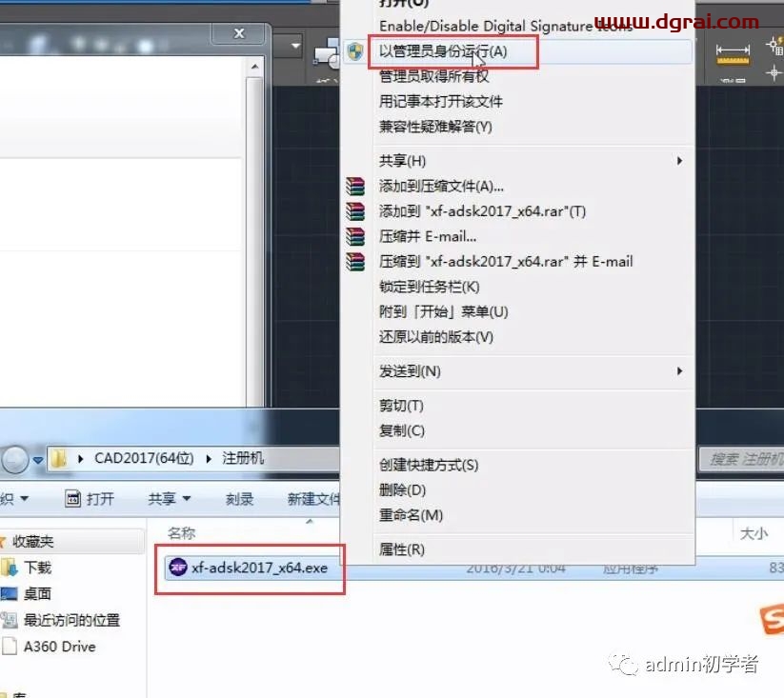Choose 复制(C) from context menu
784x698 pixels.
(x=401, y=430)
